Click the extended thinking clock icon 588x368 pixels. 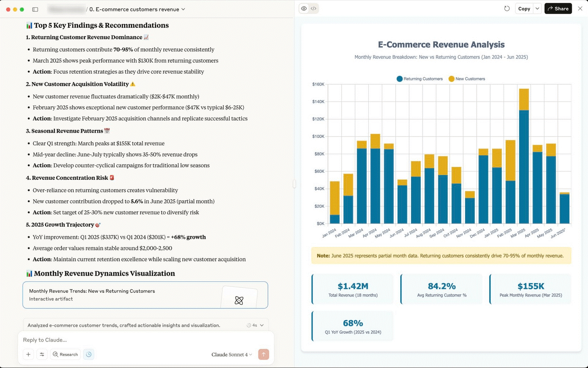[x=89, y=354]
